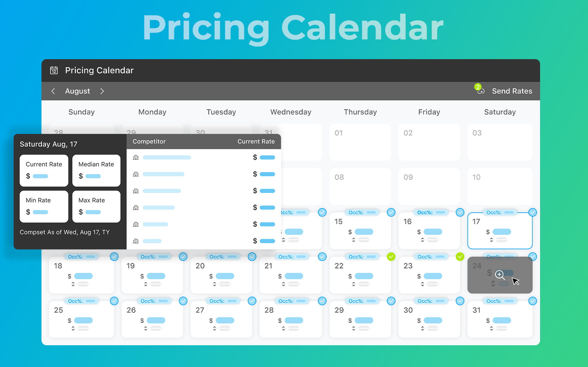Toggle the green checkmark on day 23
This screenshot has height=367, width=588.
coord(460,257)
